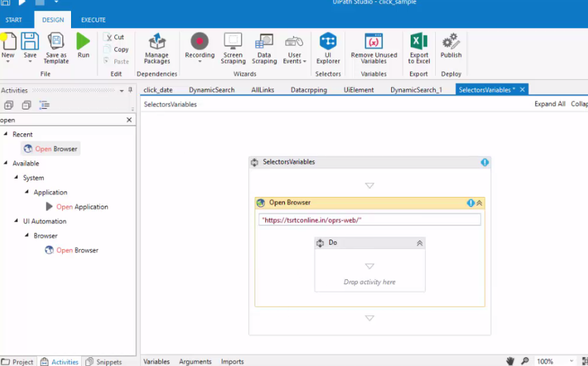Collapse the Do sequence

420,243
